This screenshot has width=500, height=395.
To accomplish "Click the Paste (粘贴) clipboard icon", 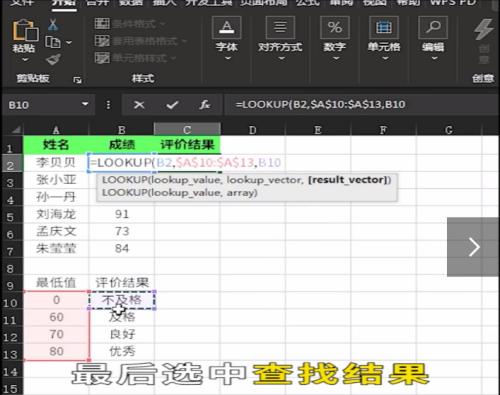I will [x=25, y=30].
